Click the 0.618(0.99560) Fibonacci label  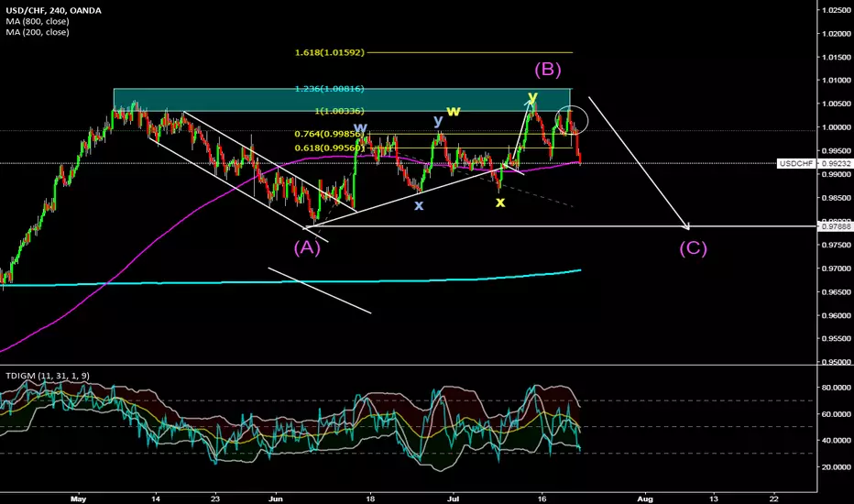click(x=330, y=148)
